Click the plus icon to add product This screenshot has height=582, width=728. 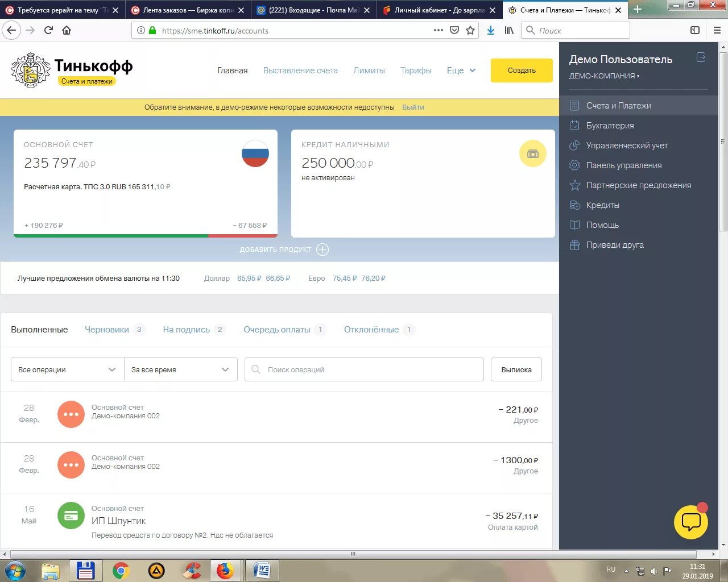322,250
